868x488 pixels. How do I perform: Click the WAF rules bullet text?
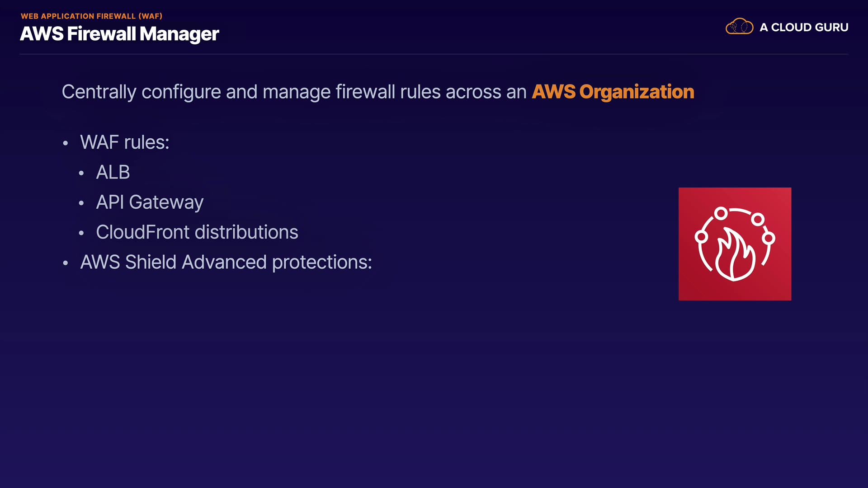coord(125,142)
